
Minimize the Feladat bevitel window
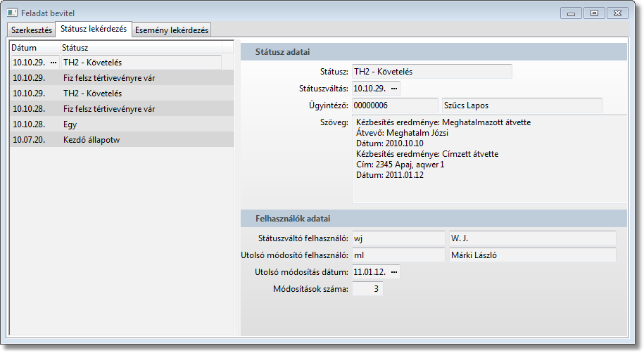coord(571,13)
